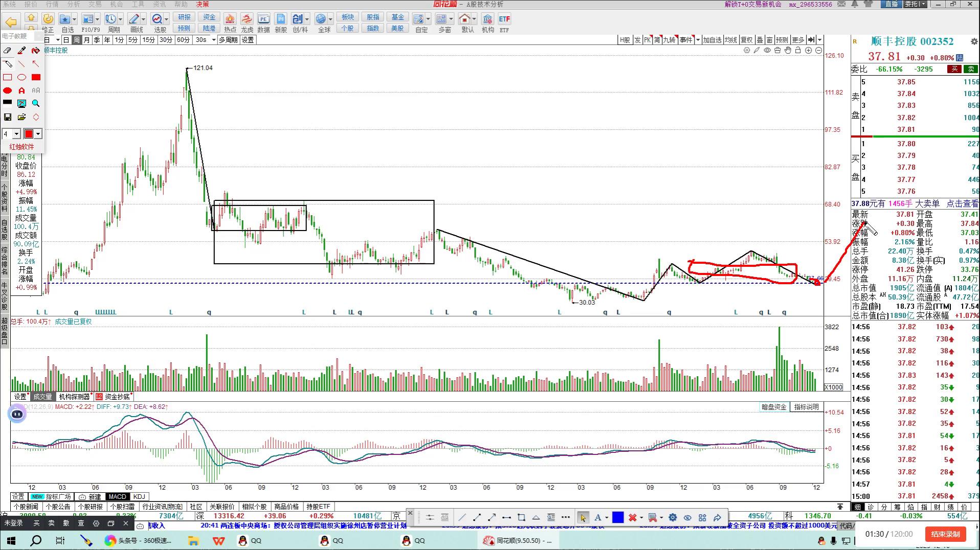The image size is (980, 550).
Task: Select the 成交量 volume tab
Action: tap(43, 397)
